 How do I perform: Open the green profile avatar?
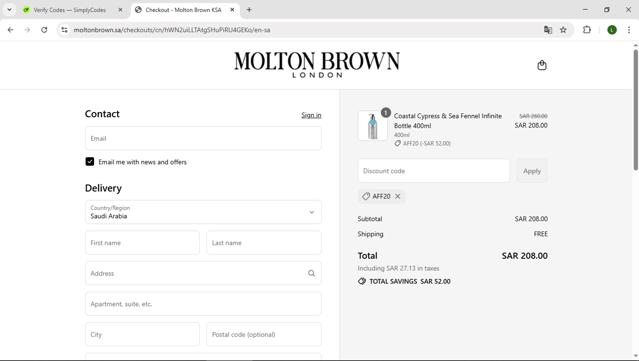click(x=612, y=30)
